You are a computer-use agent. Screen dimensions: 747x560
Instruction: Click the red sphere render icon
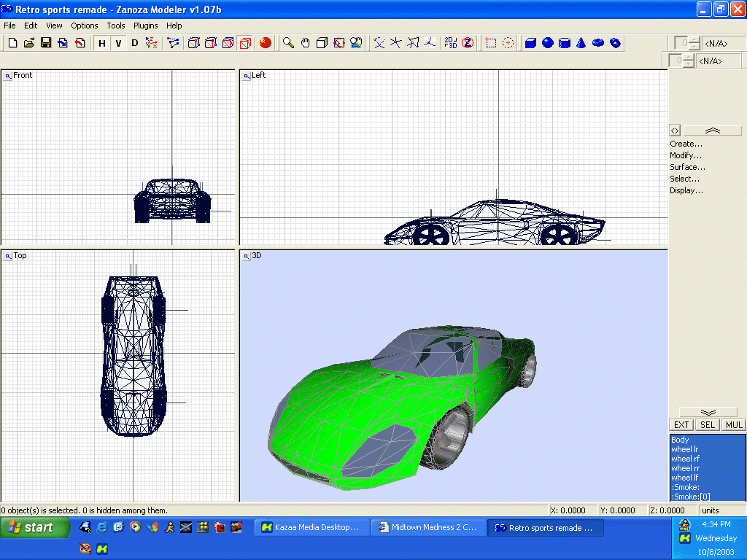266,43
